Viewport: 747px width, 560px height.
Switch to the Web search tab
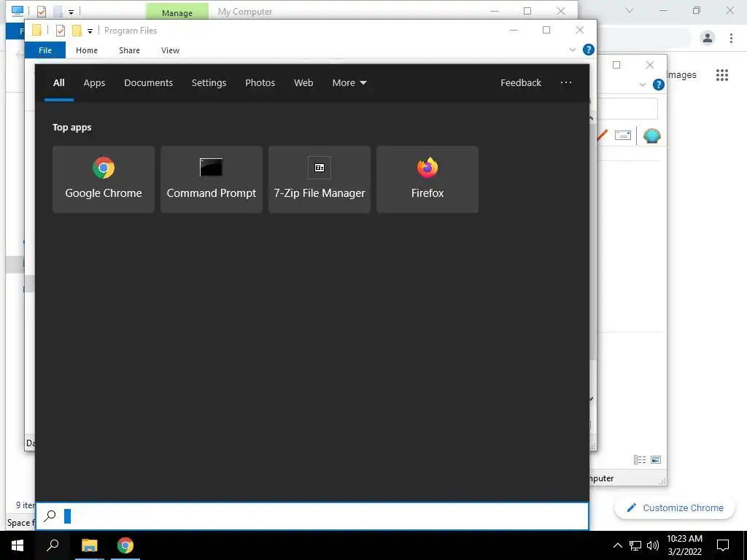[x=303, y=83]
